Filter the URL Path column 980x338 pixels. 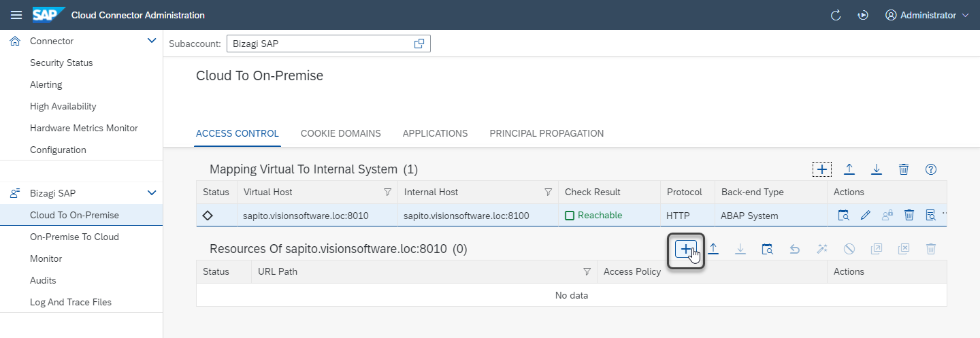pyautogui.click(x=587, y=271)
